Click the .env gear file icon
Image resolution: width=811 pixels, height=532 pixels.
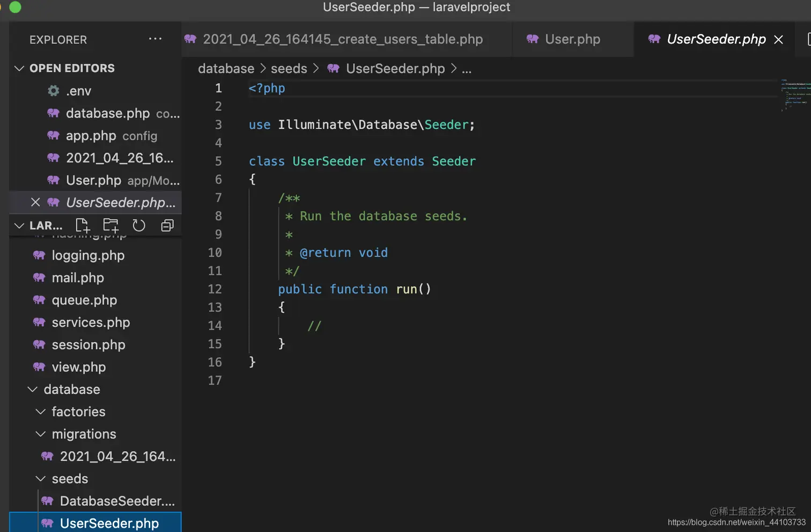click(x=54, y=91)
